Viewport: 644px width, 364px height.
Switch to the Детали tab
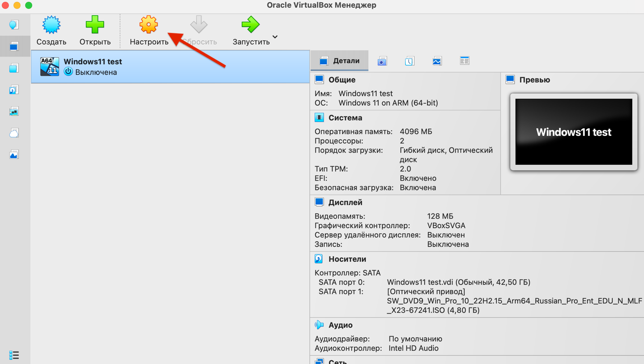click(339, 61)
